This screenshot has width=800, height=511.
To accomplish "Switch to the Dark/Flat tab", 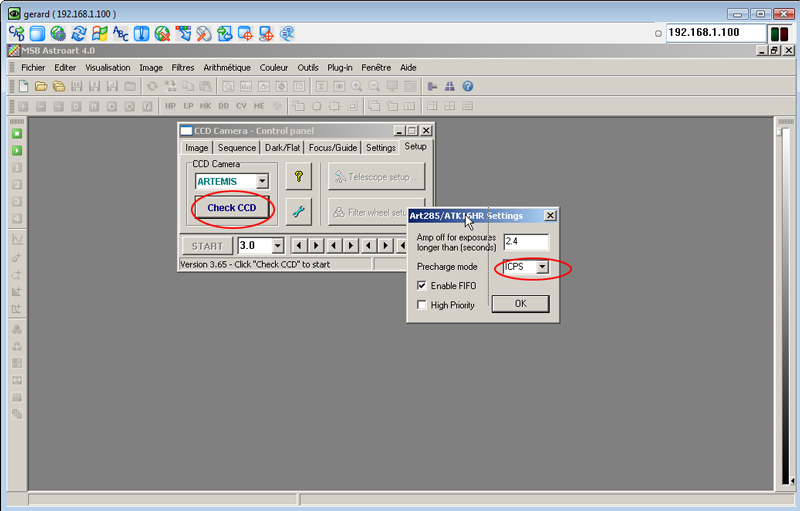I will (x=282, y=148).
